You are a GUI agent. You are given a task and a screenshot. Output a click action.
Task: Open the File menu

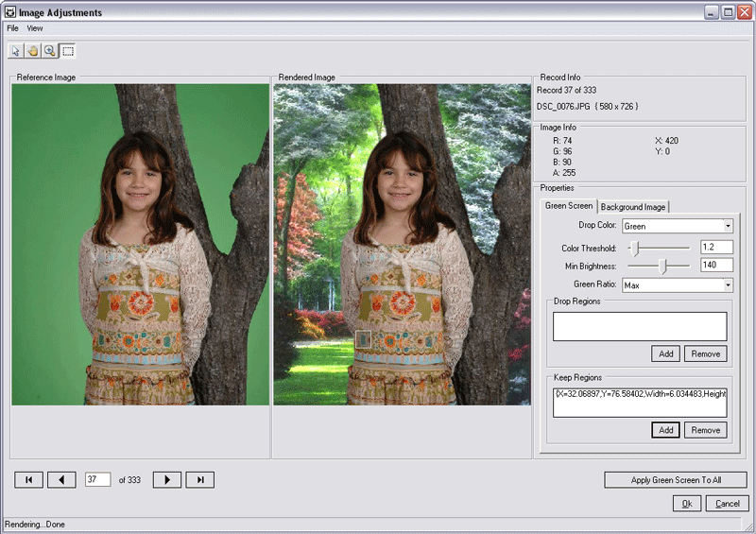pos(13,28)
